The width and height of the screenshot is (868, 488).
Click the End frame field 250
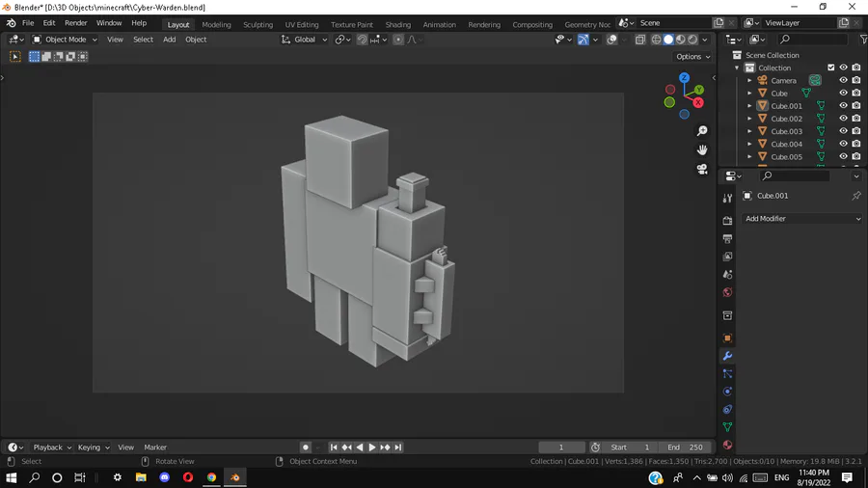[685, 447]
